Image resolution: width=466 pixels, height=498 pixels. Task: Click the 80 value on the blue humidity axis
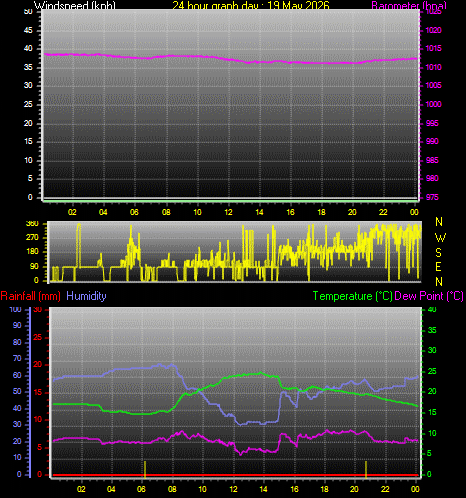click(x=17, y=342)
